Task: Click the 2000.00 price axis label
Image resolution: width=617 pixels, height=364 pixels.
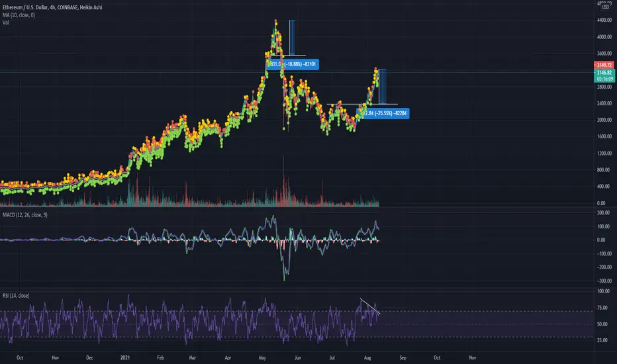Action: click(x=604, y=120)
